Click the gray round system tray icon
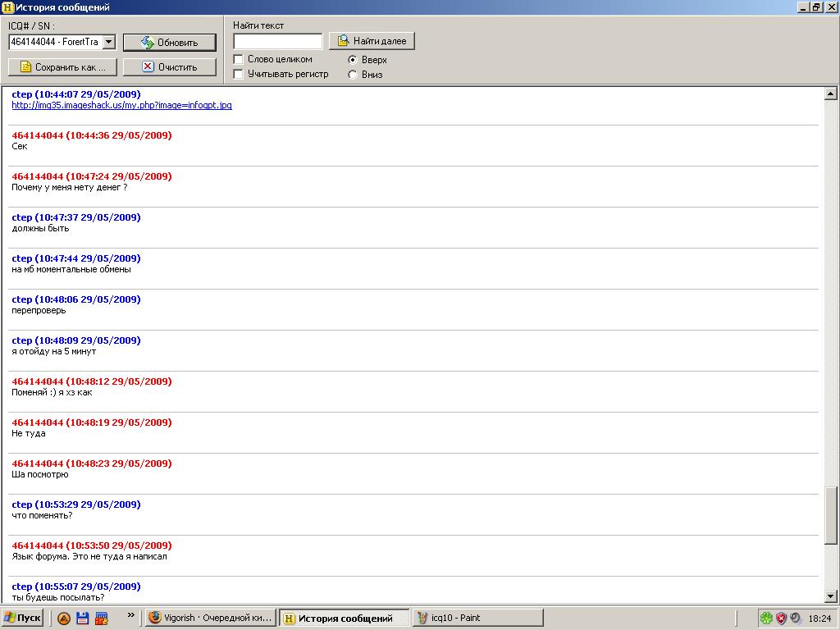 pos(796,619)
